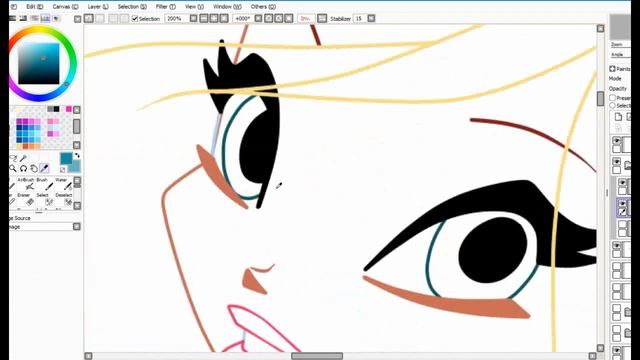Select the Eyedropper color picker tool
Image resolution: width=640 pixels, height=360 pixels.
[x=44, y=168]
